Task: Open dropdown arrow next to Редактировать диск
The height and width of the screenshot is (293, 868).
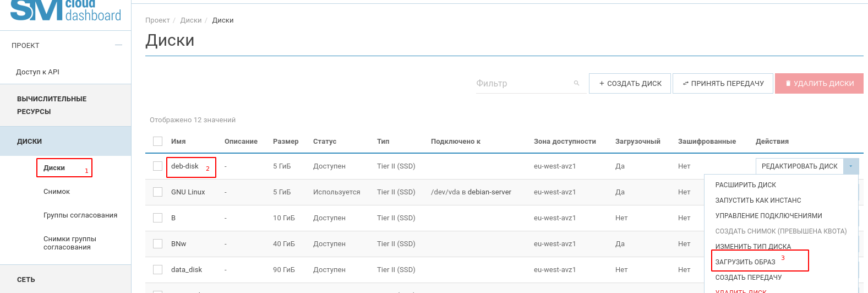Action: (851, 166)
